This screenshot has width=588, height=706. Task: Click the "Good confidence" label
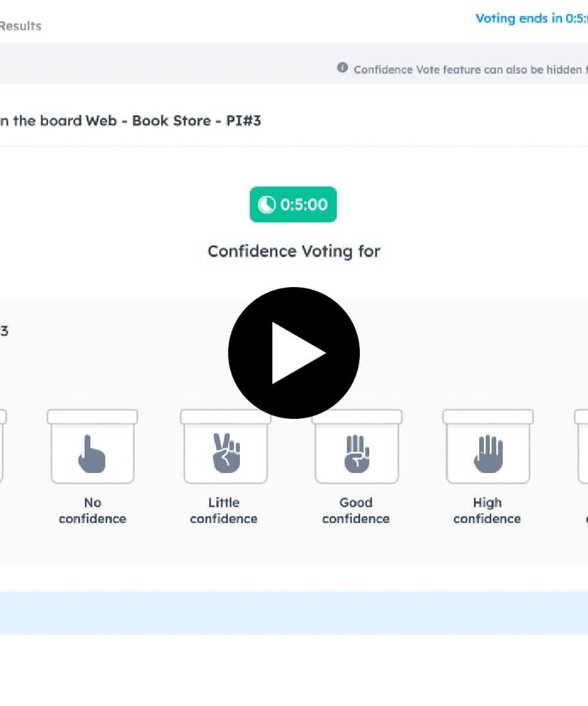coord(356,511)
